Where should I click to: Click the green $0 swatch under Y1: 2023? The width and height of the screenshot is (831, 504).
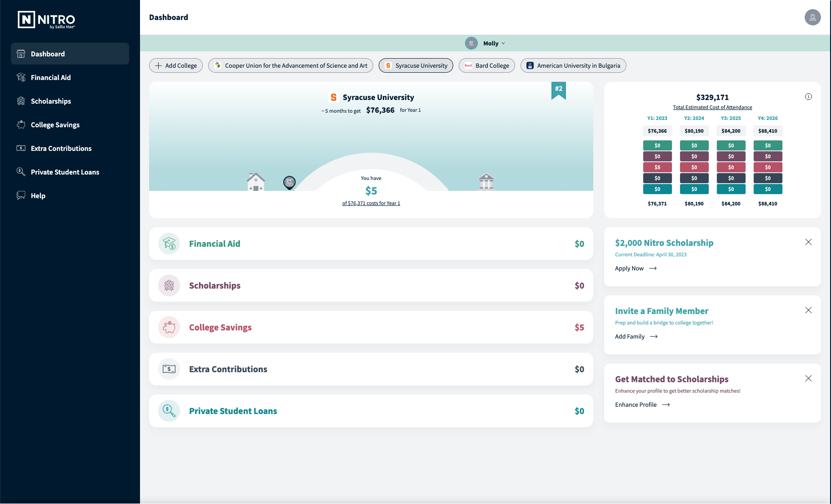657,145
